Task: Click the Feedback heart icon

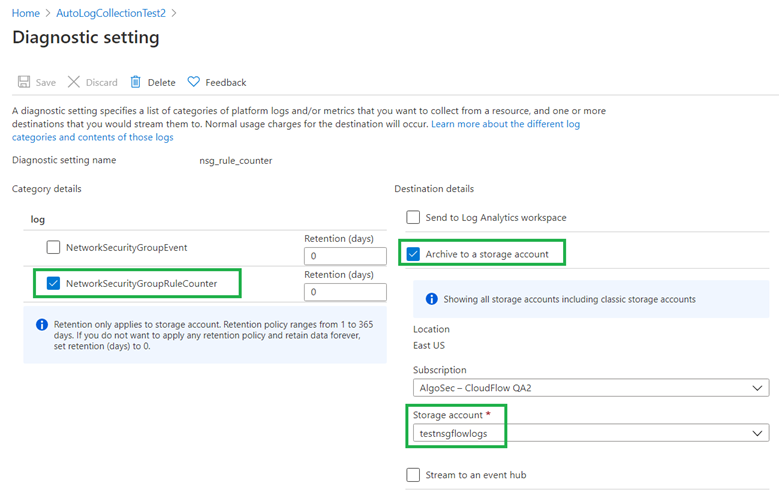Action: pos(193,82)
